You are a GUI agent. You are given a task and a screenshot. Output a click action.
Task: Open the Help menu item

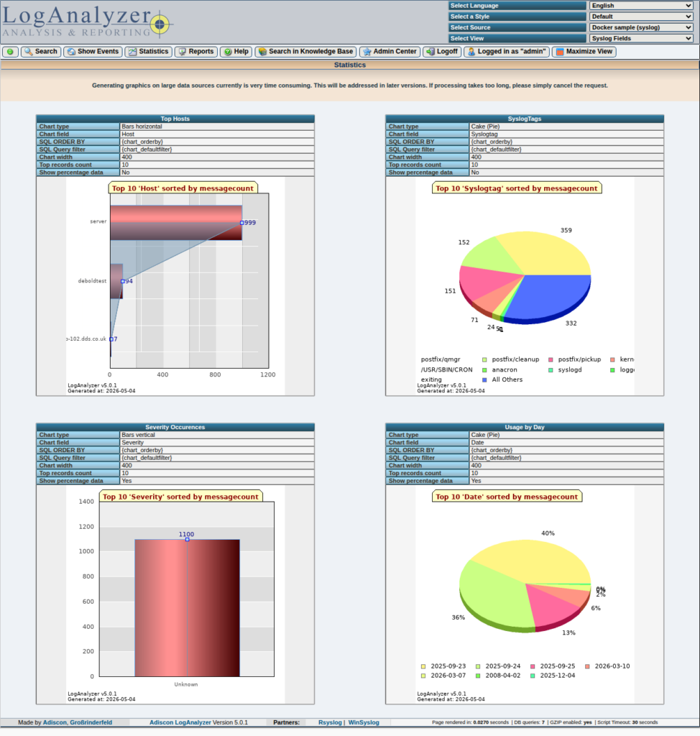236,52
